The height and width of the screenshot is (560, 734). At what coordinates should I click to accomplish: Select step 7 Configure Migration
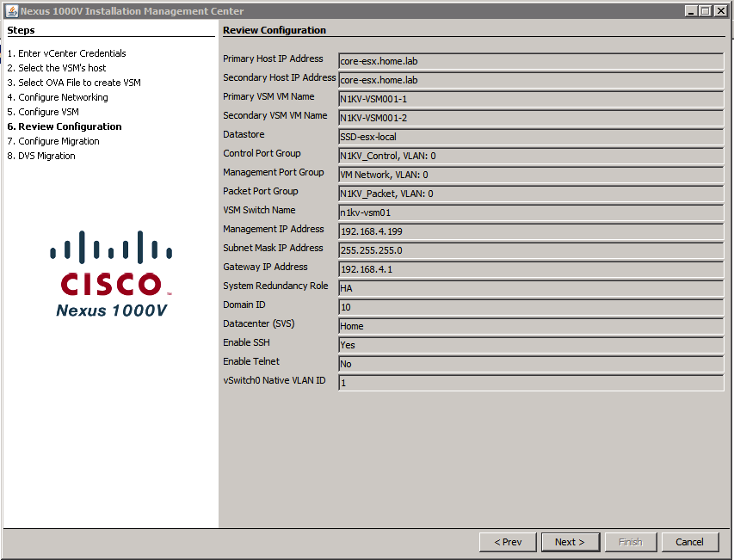(x=53, y=141)
